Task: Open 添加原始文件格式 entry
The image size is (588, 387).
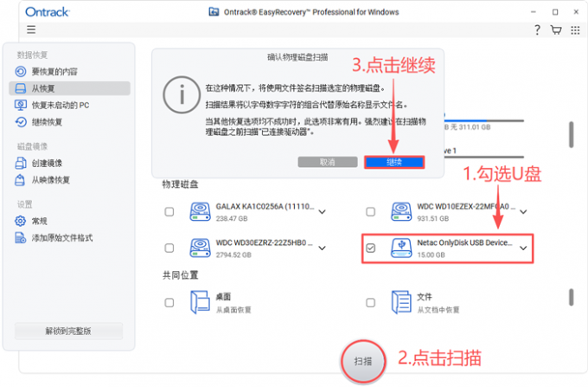Action: pyautogui.click(x=69, y=237)
